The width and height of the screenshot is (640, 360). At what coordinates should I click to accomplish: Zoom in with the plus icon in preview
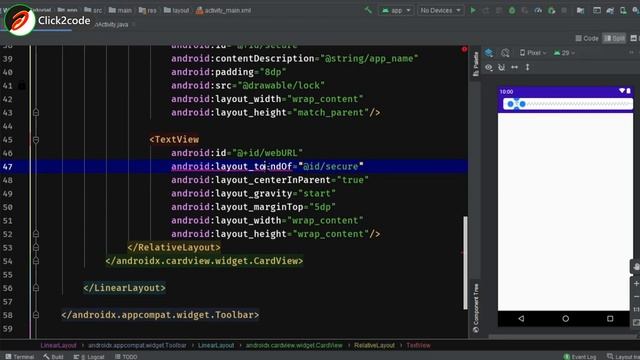point(636,283)
